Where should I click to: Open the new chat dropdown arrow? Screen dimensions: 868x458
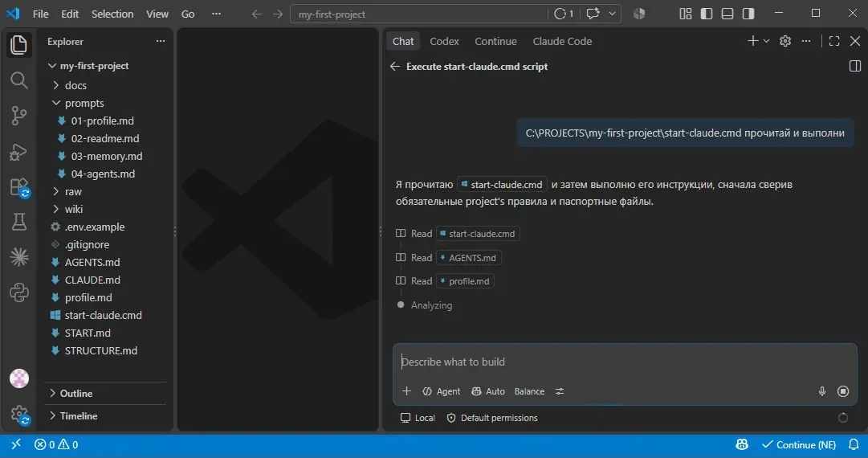tap(766, 41)
